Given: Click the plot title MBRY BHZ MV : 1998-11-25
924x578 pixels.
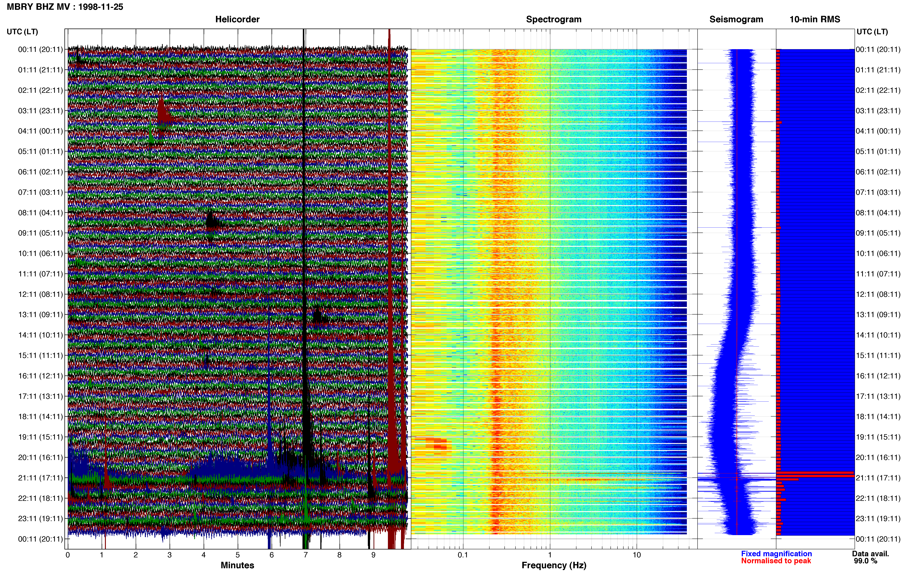Looking at the screenshot, I should (x=65, y=7).
